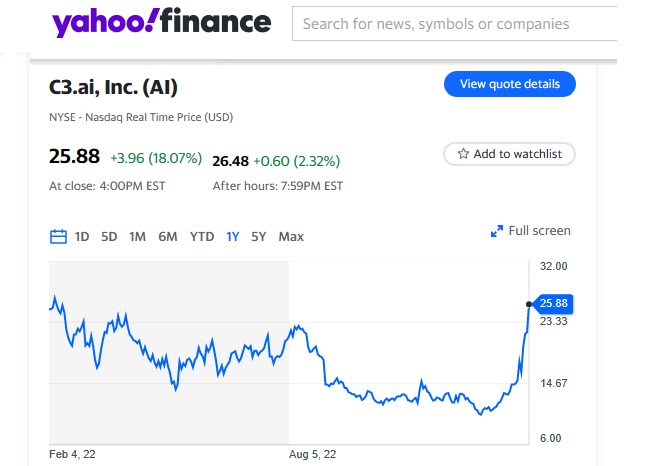
Task: Click the Yahoo Finance logo
Action: pos(160,22)
